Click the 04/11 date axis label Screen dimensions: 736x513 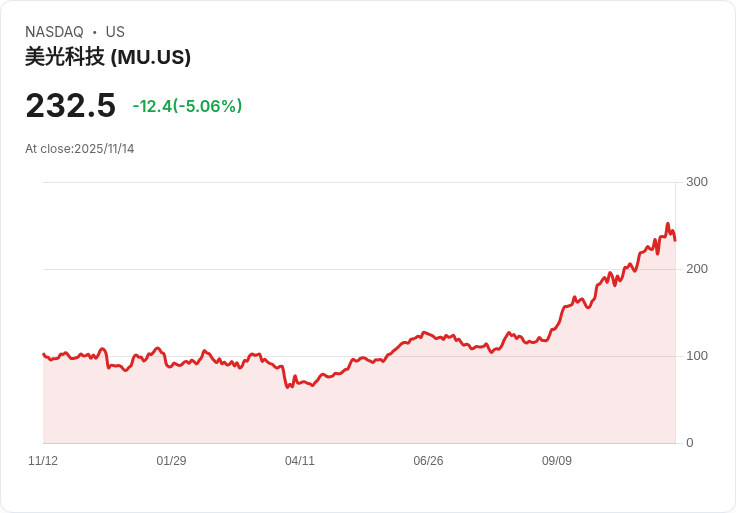[x=299, y=460]
